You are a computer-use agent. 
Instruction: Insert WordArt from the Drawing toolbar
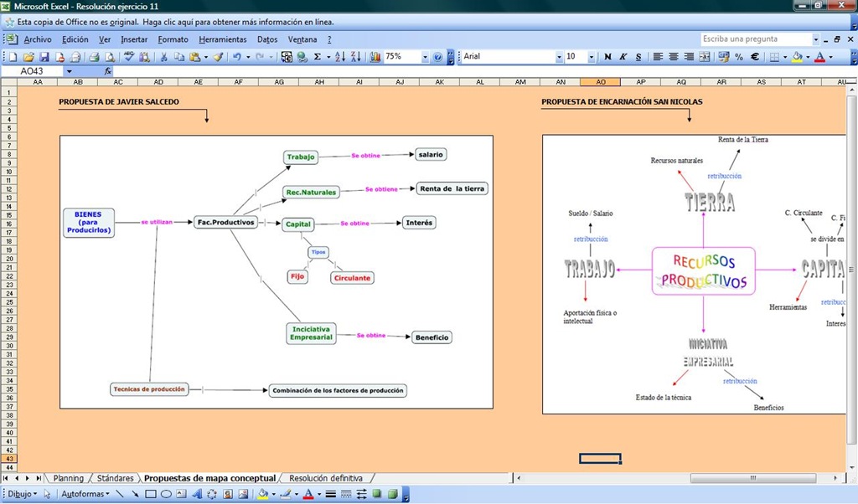pos(197,494)
